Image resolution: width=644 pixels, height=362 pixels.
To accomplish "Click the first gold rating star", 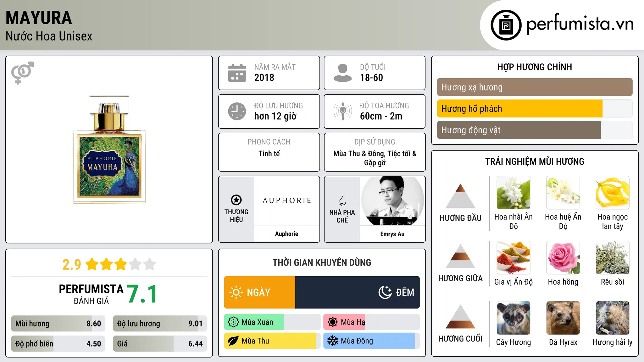I will [92, 264].
